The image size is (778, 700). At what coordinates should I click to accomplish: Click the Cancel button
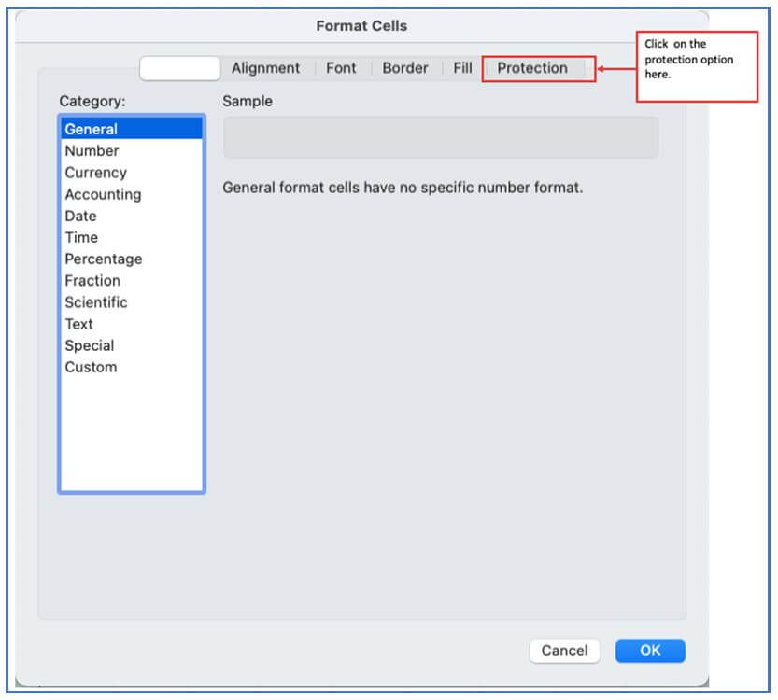[x=565, y=651]
